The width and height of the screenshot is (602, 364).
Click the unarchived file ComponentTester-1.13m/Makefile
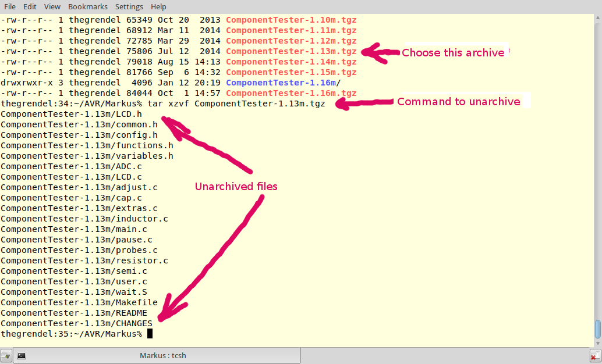[77, 302]
